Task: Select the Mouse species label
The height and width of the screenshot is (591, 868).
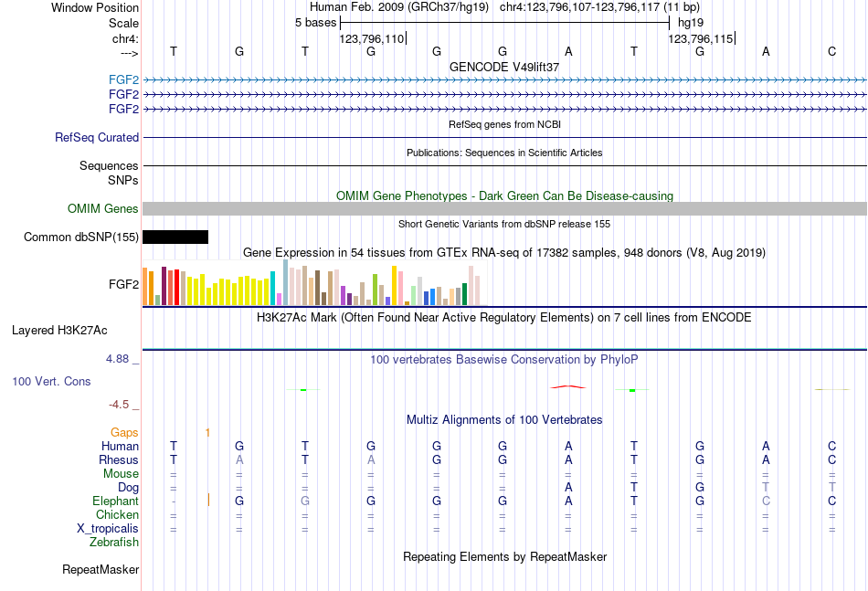Action: [121, 474]
